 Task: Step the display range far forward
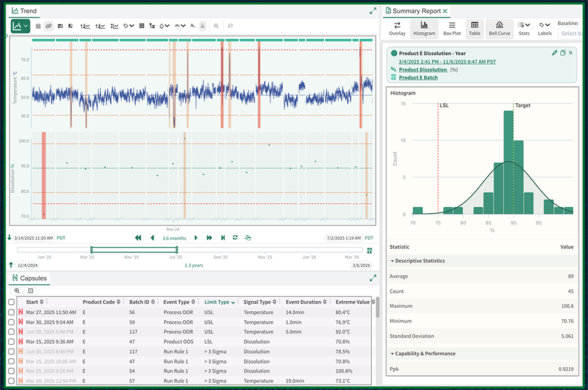click(209, 238)
